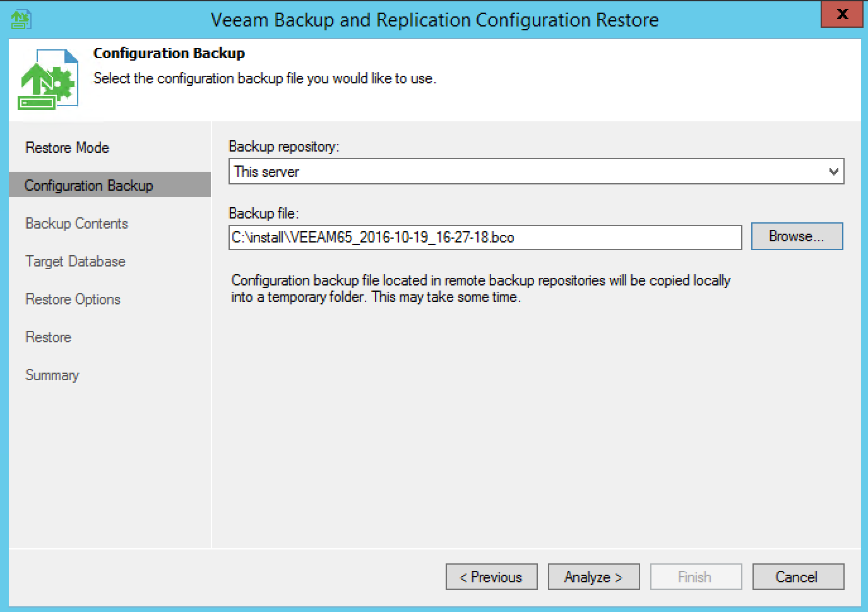The height and width of the screenshot is (612, 868).
Task: Click the 'Backup file:' label
Action: coord(263,213)
